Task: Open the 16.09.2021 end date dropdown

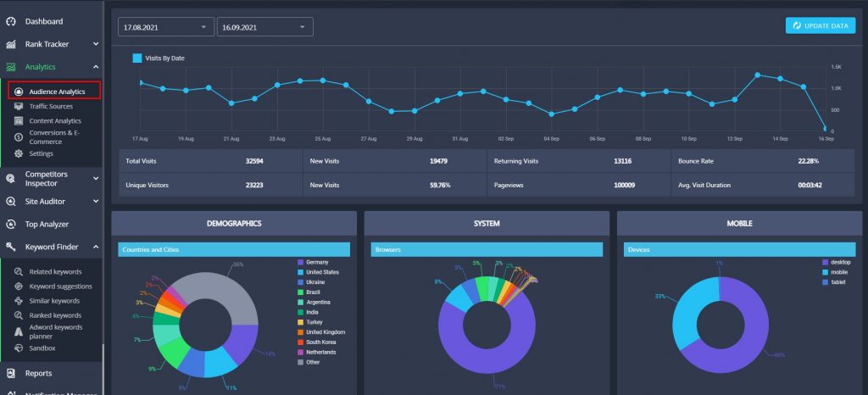Action: (265, 26)
